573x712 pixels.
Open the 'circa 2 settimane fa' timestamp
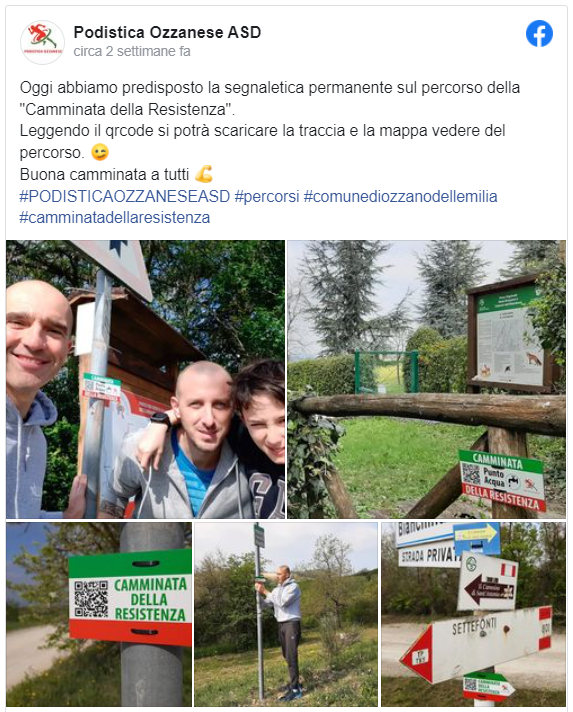tap(132, 51)
